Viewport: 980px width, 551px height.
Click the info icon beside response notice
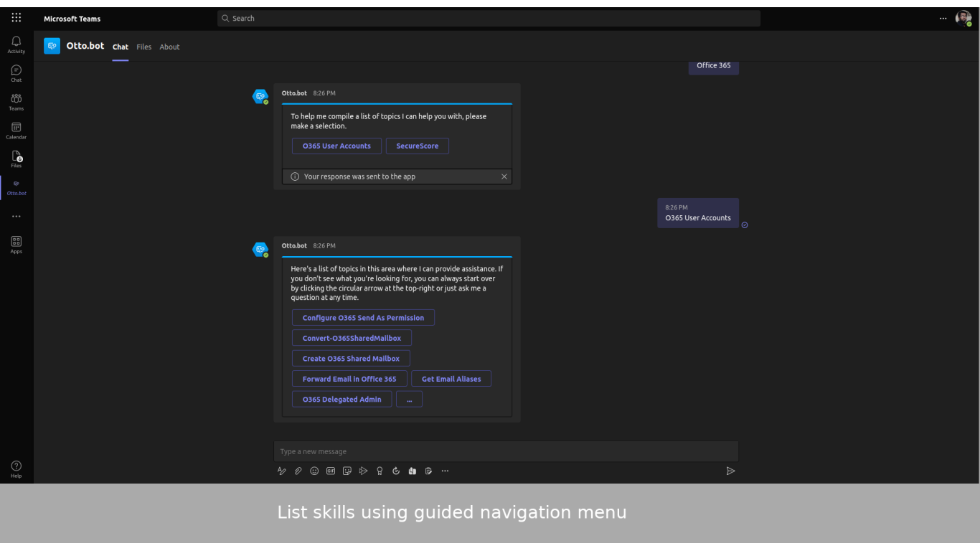click(x=295, y=176)
